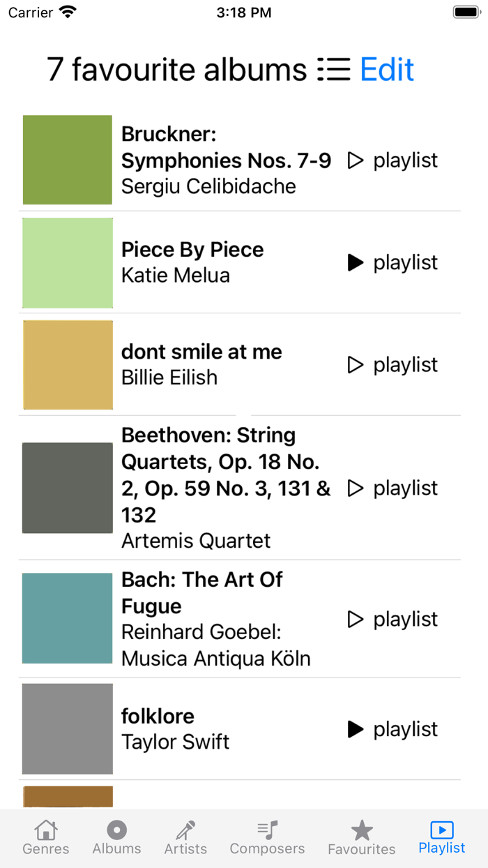Tap the Katie Melua album artwork

pos(67,262)
